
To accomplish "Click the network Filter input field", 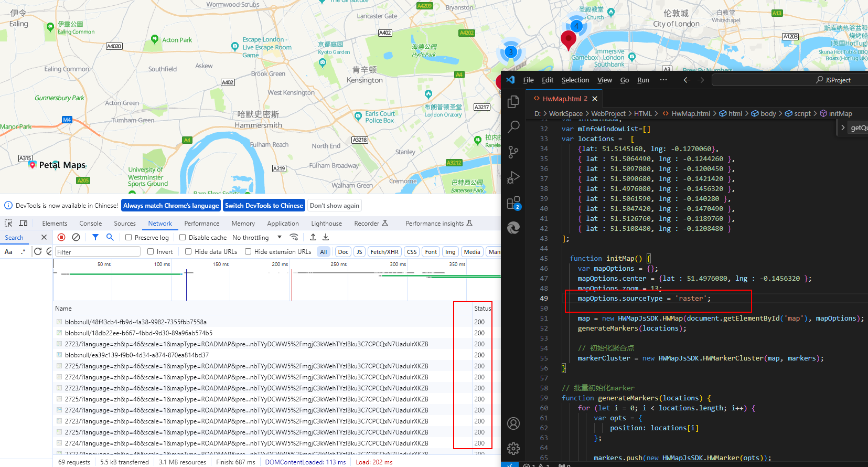I will [98, 252].
